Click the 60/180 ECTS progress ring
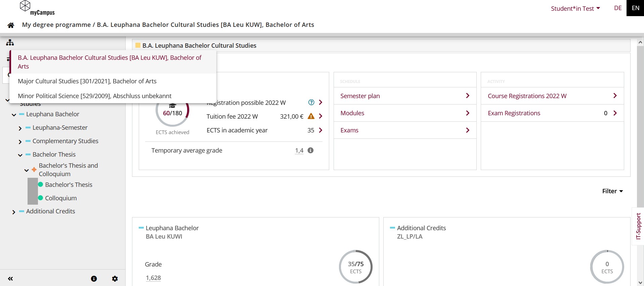Screen dimensions: 644x286 [172, 110]
